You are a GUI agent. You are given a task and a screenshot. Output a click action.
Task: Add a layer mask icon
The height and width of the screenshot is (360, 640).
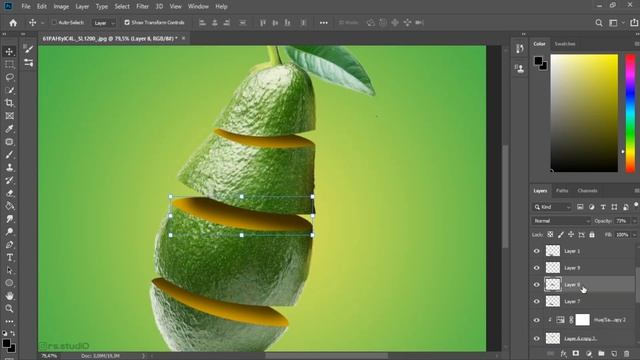point(576,353)
